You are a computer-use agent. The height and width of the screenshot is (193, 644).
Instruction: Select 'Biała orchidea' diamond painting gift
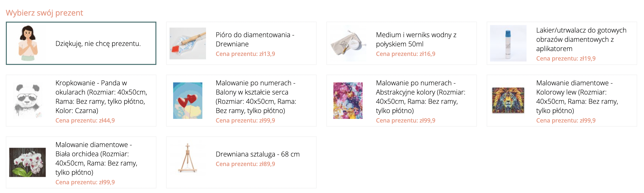[96, 158]
